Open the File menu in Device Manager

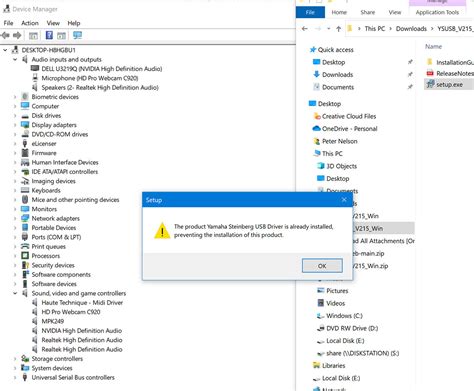8,23
